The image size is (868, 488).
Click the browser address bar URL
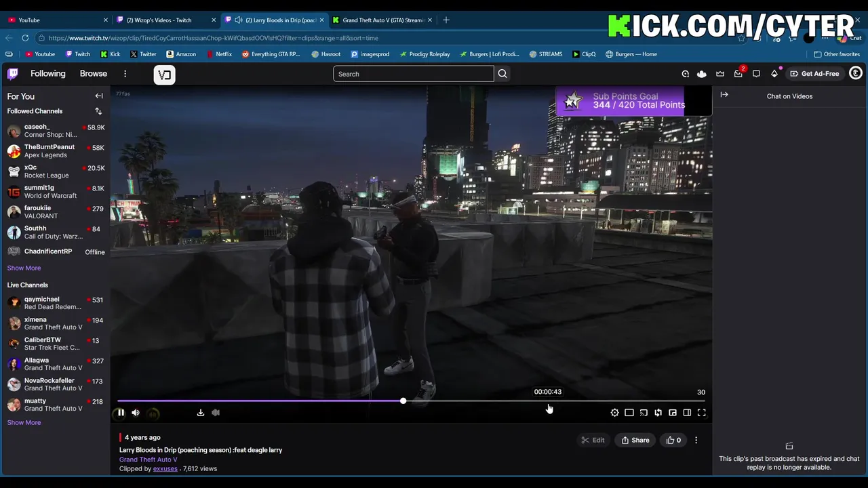coord(213,38)
